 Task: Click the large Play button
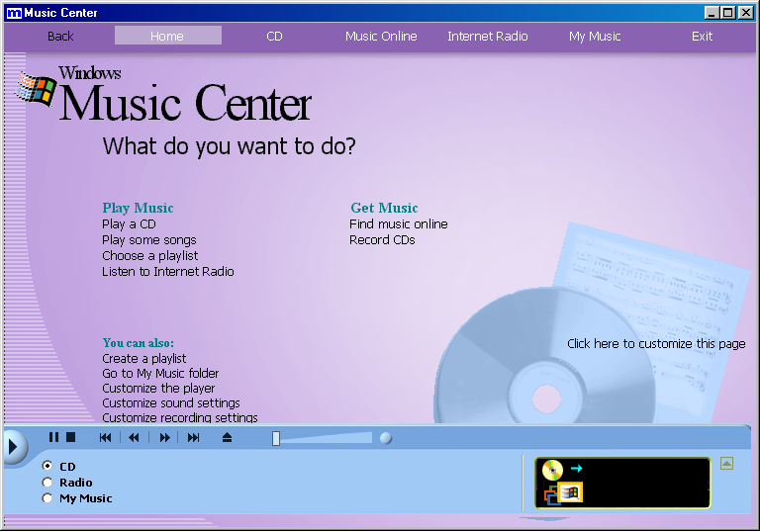[13, 446]
